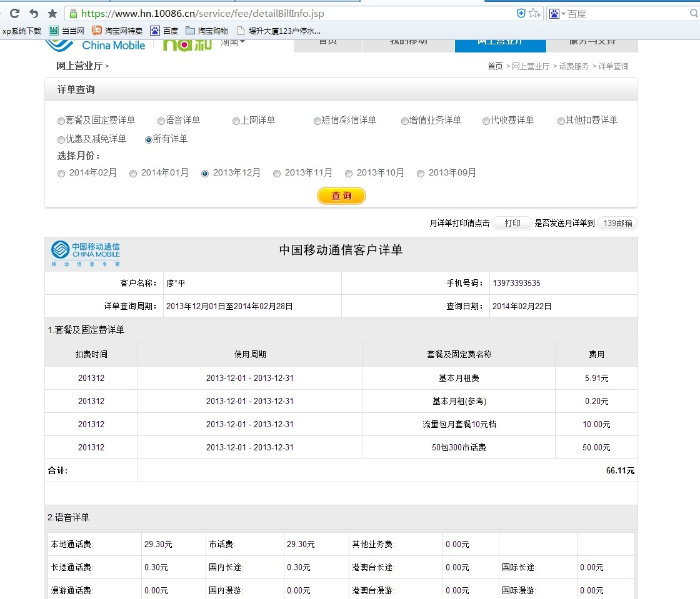Image resolution: width=700 pixels, height=599 pixels.
Task: Click the security shield icon in address bar
Action: (x=521, y=13)
